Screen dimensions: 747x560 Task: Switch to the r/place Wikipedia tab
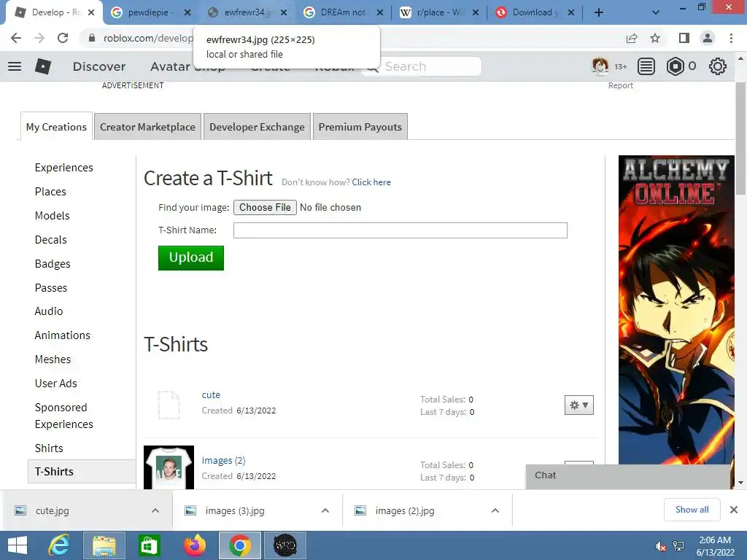438,13
